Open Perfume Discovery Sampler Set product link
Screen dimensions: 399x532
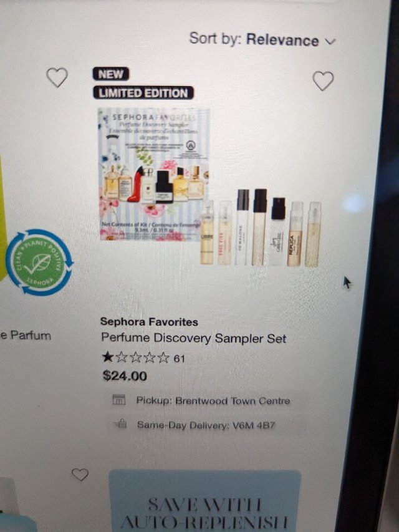coord(194,338)
